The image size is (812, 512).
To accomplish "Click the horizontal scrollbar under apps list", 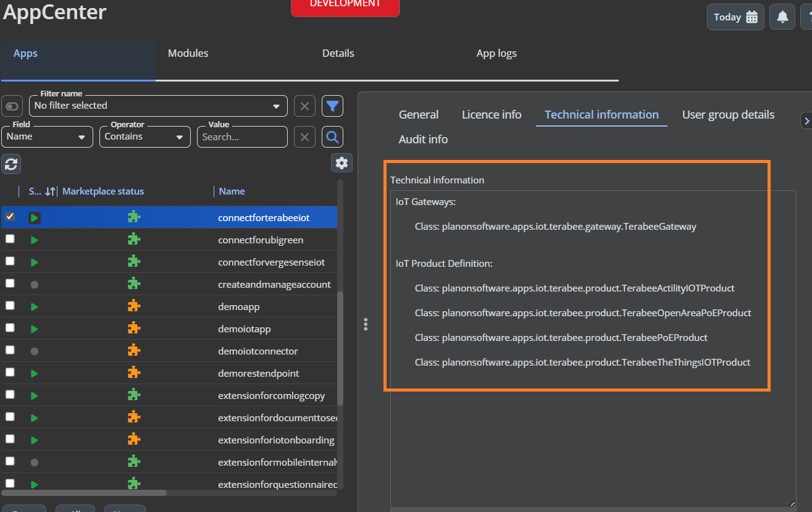I will click(84, 493).
